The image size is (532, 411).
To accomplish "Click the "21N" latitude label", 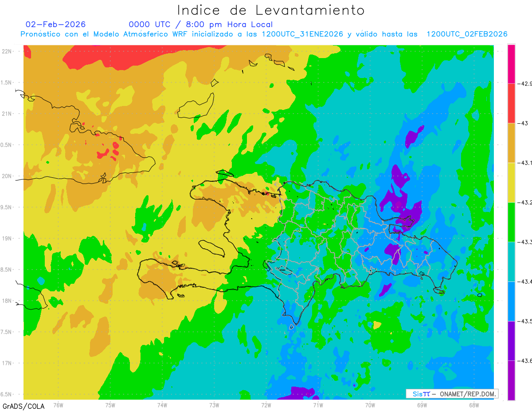I will [8, 114].
